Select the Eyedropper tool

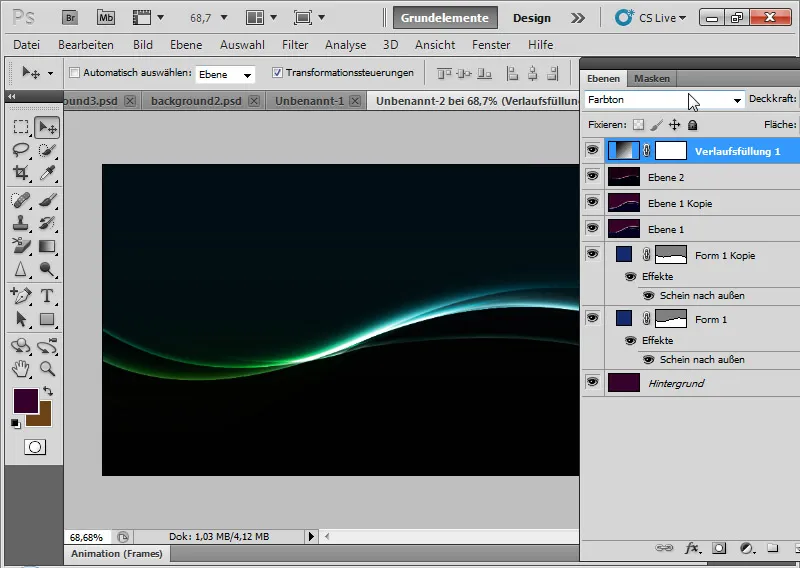pyautogui.click(x=47, y=173)
